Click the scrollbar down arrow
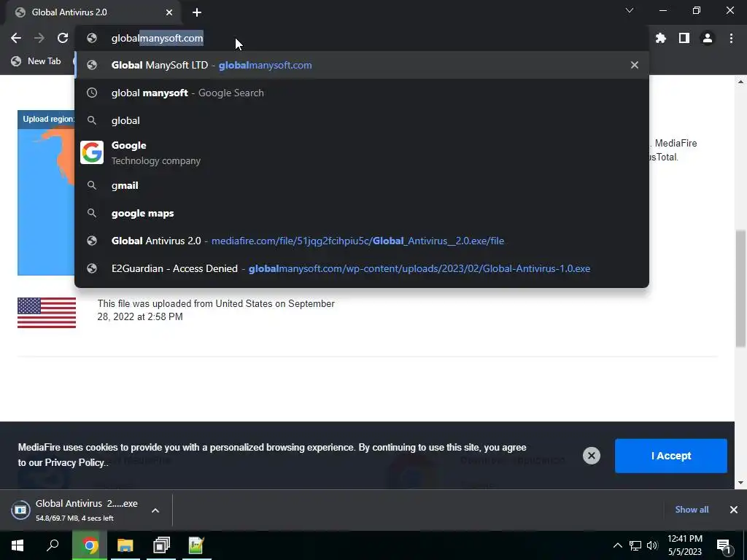The height and width of the screenshot is (560, 747). click(740, 483)
